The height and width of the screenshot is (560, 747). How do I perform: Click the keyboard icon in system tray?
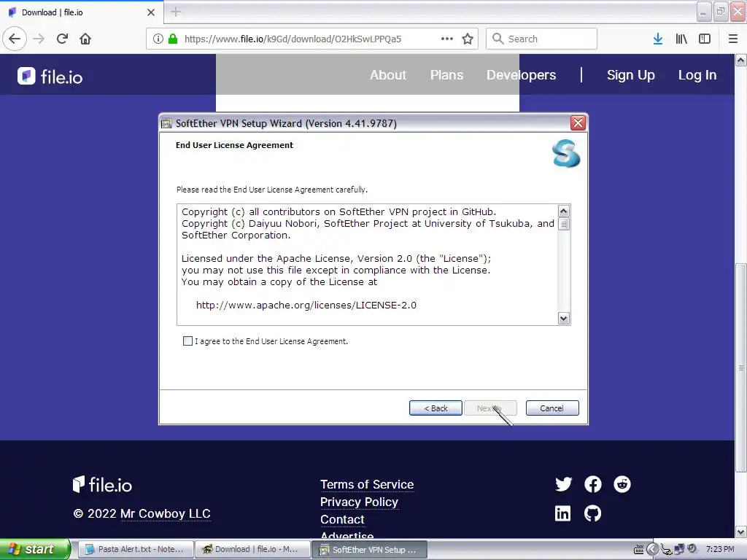coord(639,550)
